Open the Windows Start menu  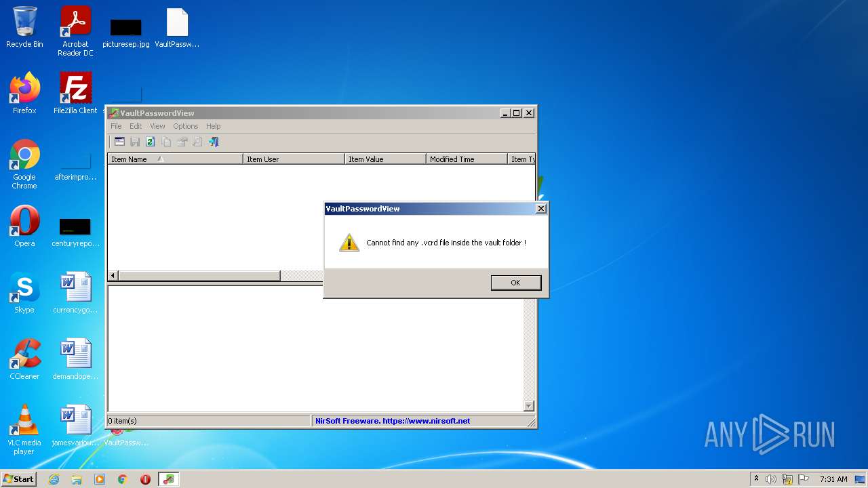click(x=19, y=479)
